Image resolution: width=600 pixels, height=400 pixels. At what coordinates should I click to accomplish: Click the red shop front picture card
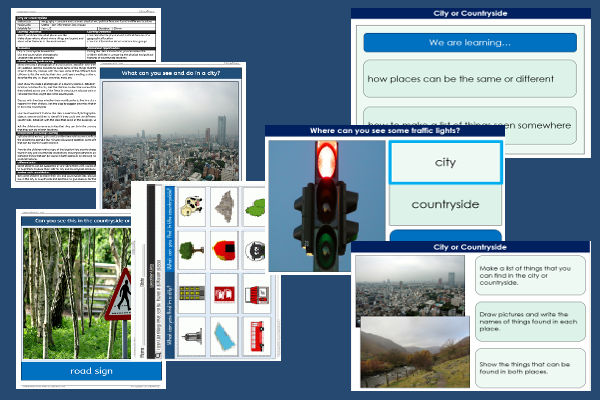point(257,294)
